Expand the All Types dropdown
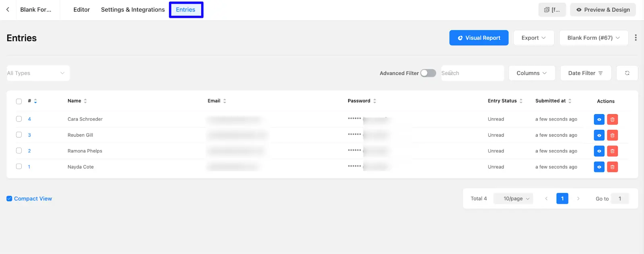The width and height of the screenshot is (644, 254). point(38,73)
